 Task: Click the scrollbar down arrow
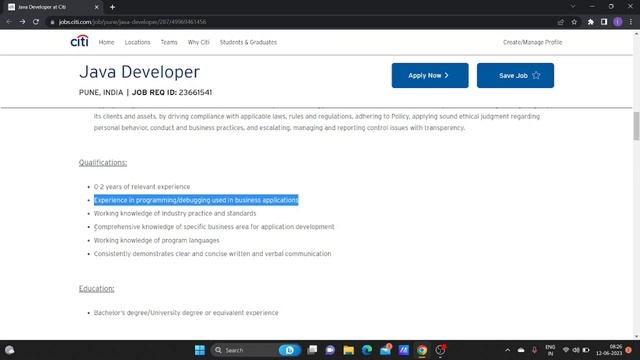pos(636,337)
